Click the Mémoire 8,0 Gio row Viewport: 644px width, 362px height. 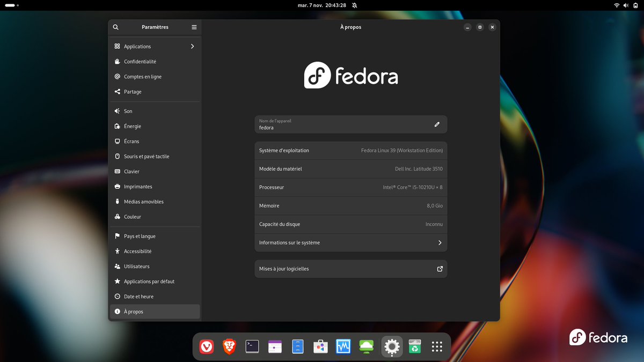(351, 205)
